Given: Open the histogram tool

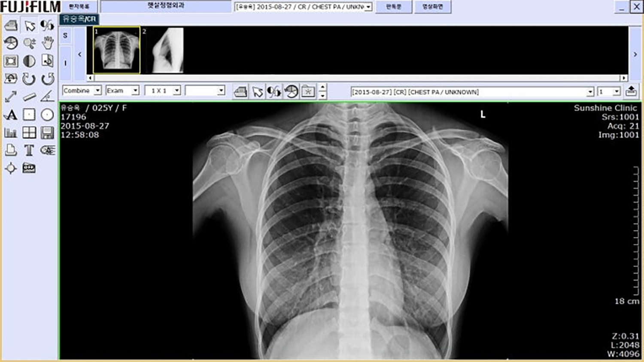Looking at the screenshot, I should [x=11, y=133].
